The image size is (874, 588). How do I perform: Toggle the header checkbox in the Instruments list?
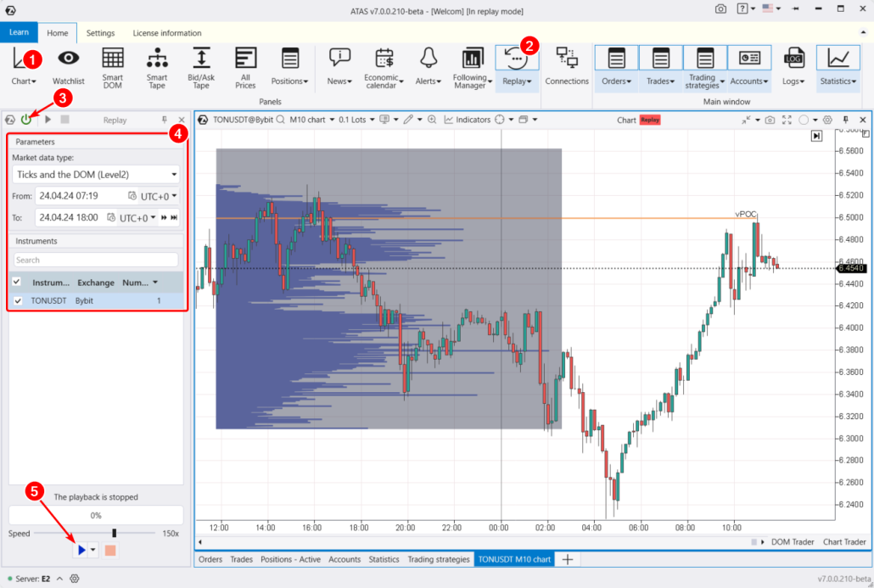coord(15,282)
